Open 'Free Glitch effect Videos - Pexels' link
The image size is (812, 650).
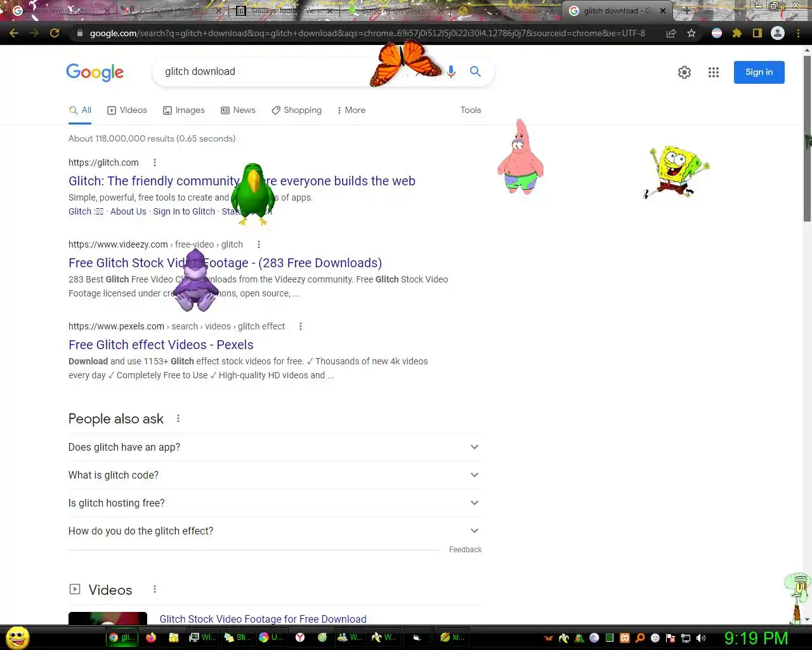(x=161, y=345)
